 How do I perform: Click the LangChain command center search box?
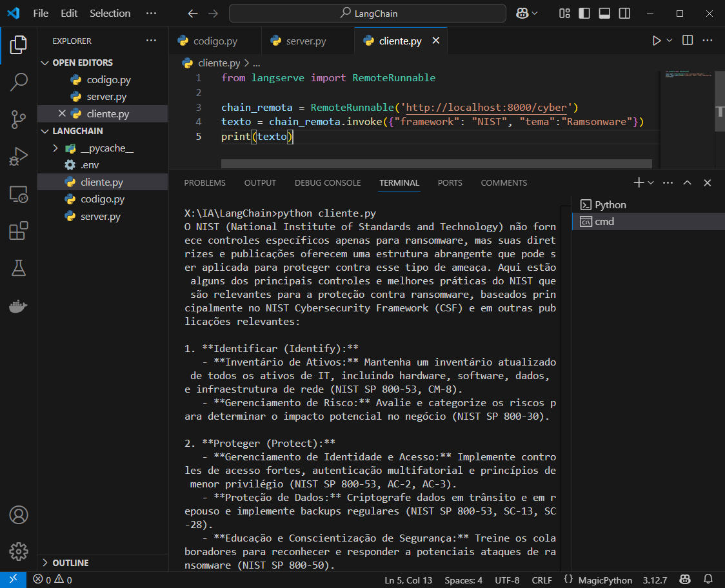tap(368, 14)
